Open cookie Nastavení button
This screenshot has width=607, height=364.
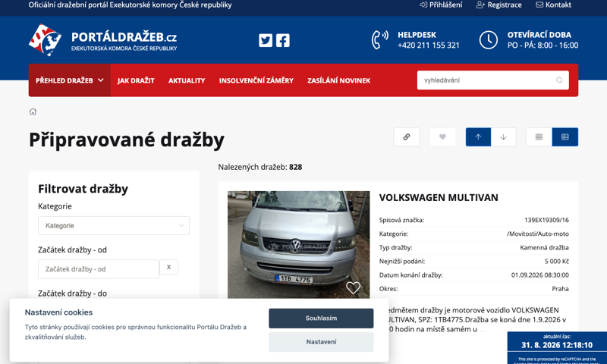(x=321, y=342)
